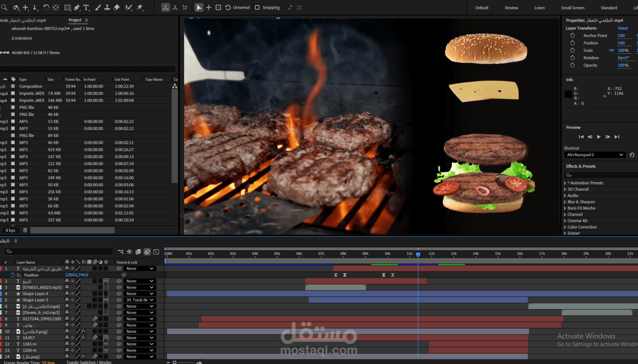Screen dimensions: 638x364
Task: Switch to the Default workspace
Action: click(482, 8)
